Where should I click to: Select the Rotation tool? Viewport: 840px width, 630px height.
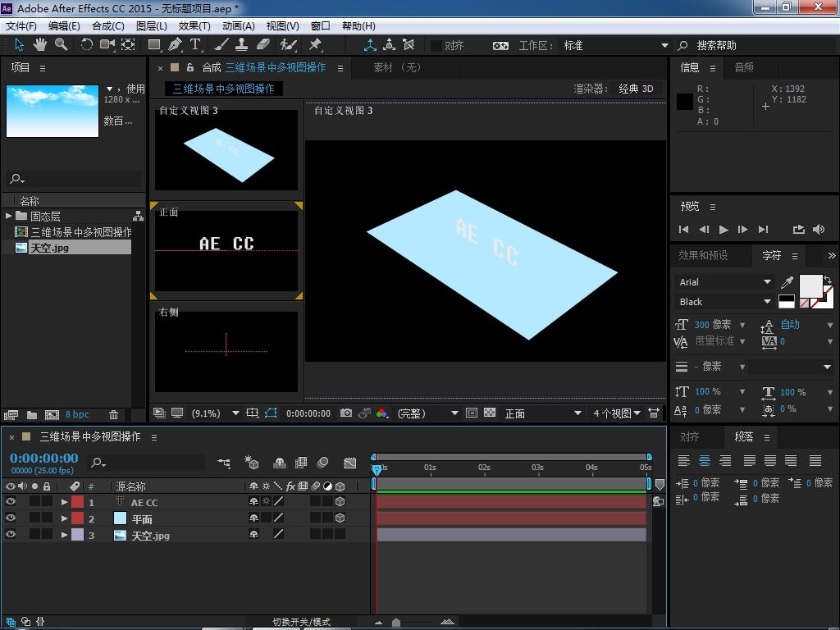tap(86, 45)
